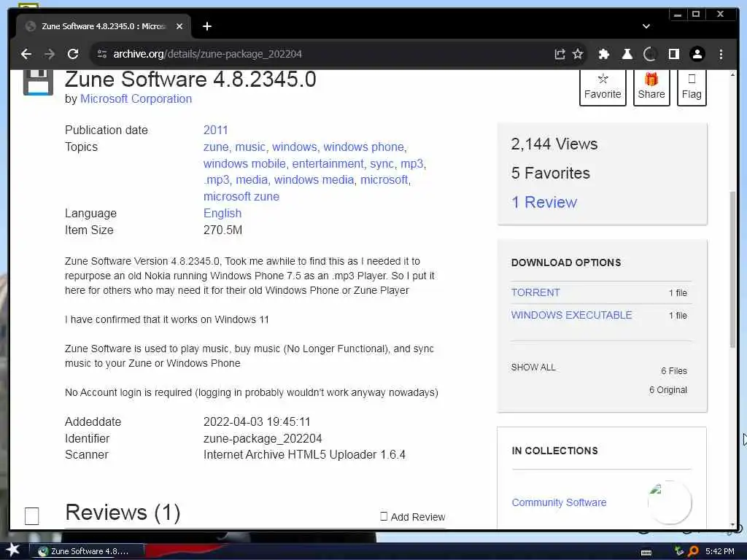
Task: Click SHOW ALL download files
Action: [533, 367]
